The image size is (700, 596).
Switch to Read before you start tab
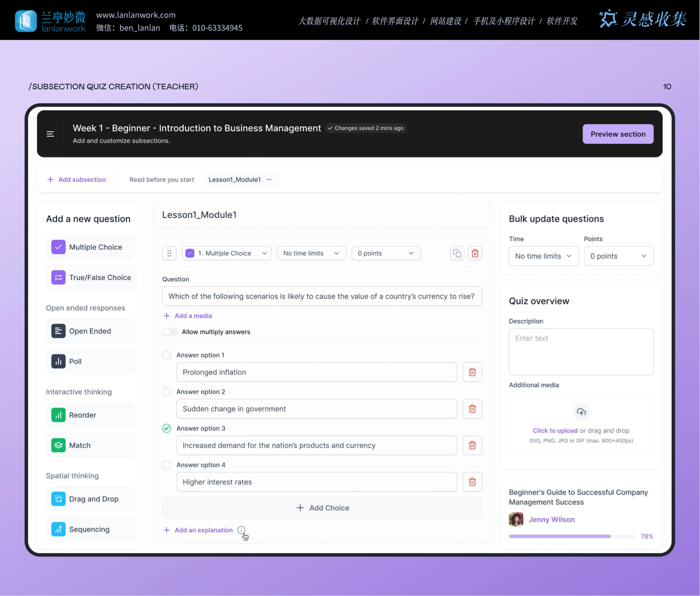[162, 180]
